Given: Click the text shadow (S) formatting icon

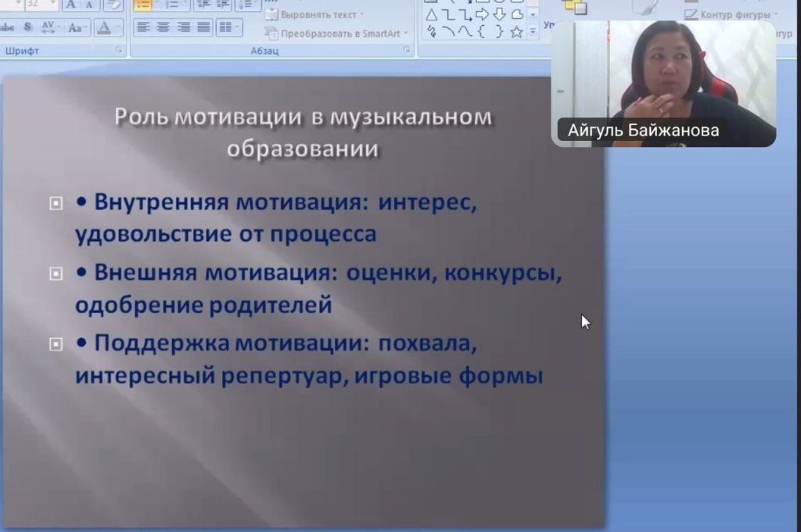Looking at the screenshot, I should (28, 27).
